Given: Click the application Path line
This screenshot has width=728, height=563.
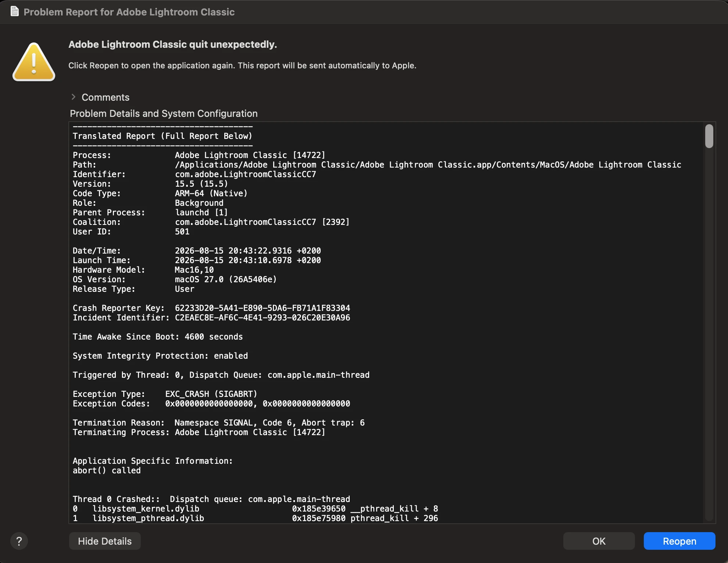Looking at the screenshot, I should (377, 165).
